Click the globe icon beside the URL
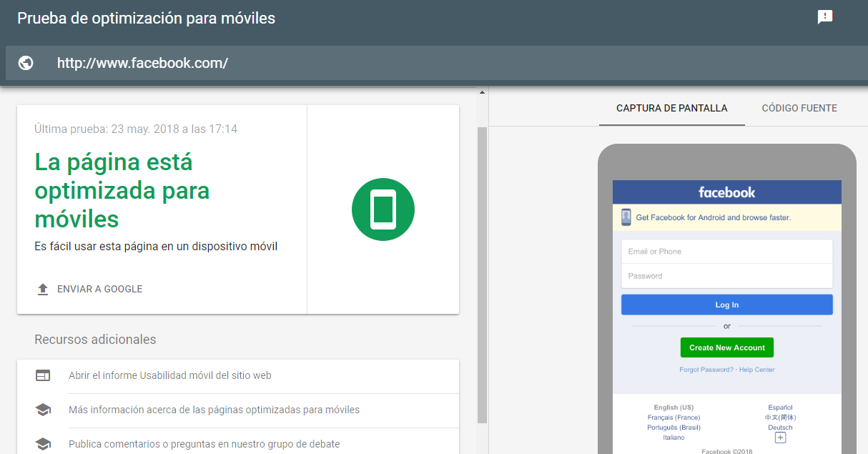The height and width of the screenshot is (454, 868). point(26,63)
